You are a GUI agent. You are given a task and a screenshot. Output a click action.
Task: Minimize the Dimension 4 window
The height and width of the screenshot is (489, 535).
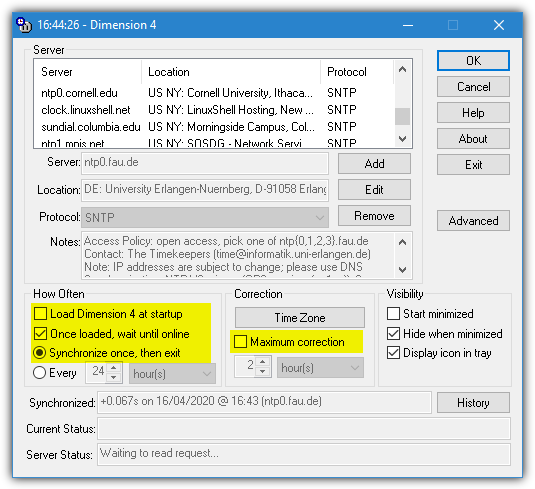tap(408, 25)
